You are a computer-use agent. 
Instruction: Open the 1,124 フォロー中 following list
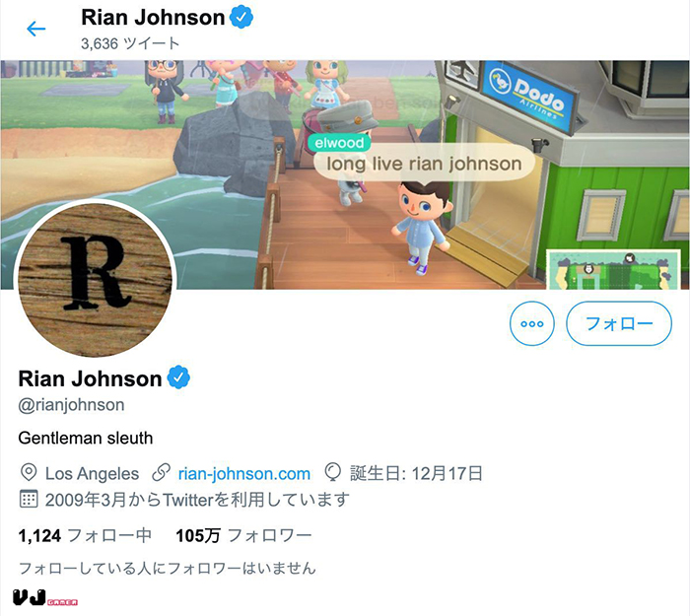85,535
